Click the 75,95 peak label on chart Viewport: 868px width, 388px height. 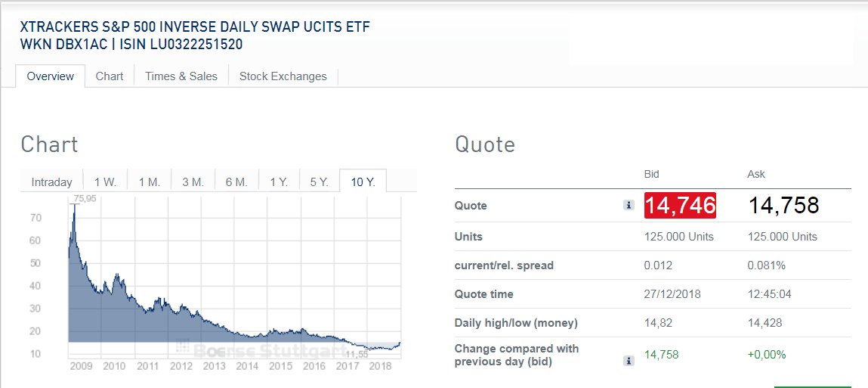(x=85, y=199)
